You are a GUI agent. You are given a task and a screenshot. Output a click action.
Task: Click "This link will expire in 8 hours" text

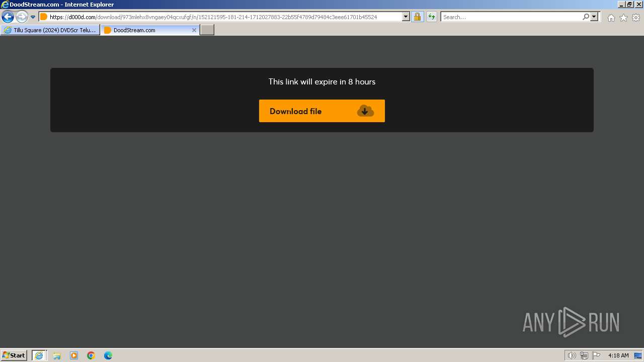coord(322,81)
